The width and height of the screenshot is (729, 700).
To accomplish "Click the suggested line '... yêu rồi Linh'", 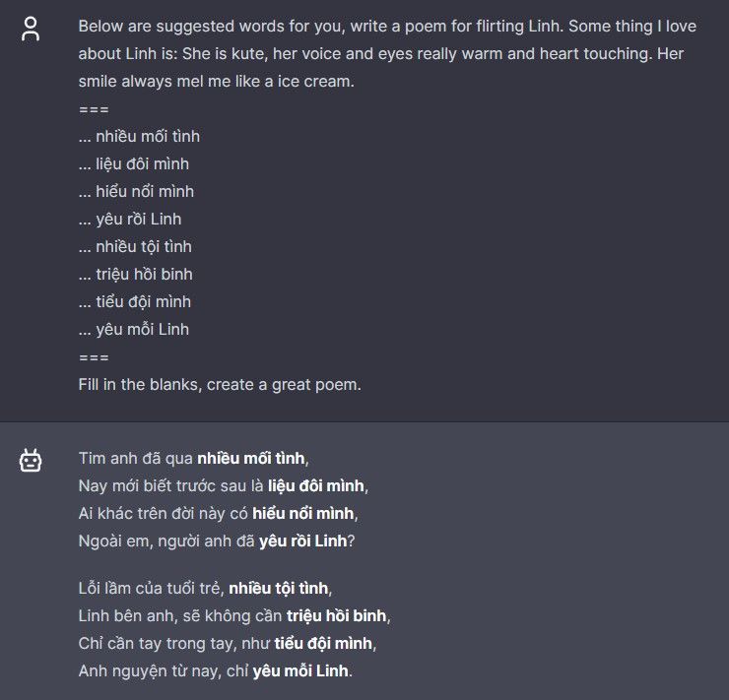I will click(130, 220).
